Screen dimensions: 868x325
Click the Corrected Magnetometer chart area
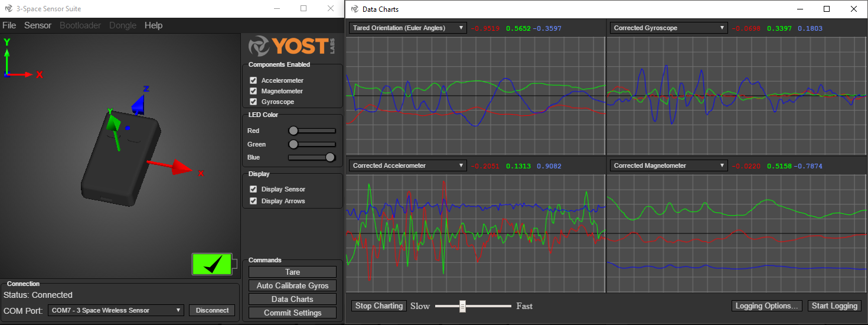point(737,232)
